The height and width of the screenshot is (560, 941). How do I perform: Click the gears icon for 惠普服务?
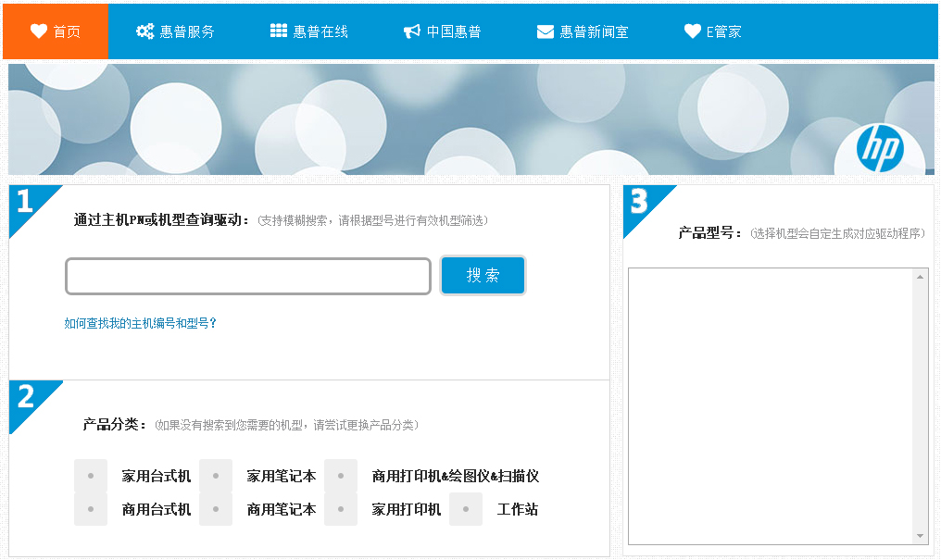point(144,31)
